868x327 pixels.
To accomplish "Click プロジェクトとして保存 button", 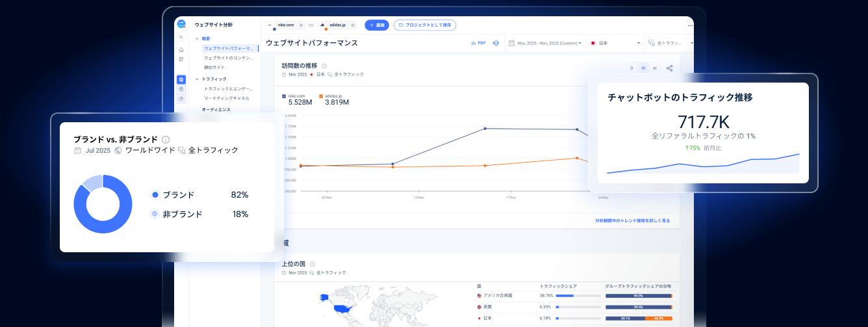I will [425, 25].
